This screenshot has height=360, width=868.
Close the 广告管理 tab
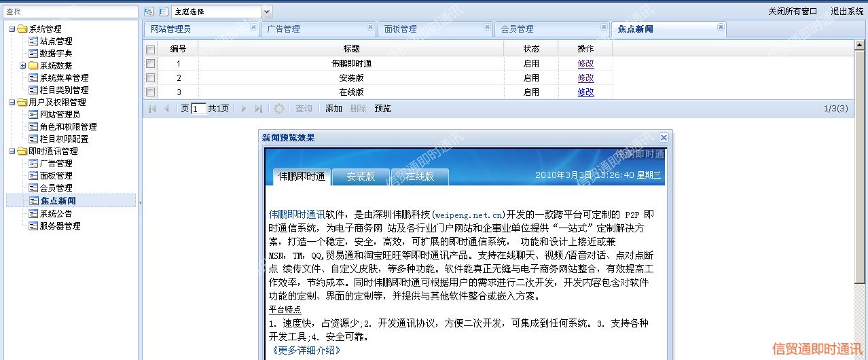(x=370, y=27)
